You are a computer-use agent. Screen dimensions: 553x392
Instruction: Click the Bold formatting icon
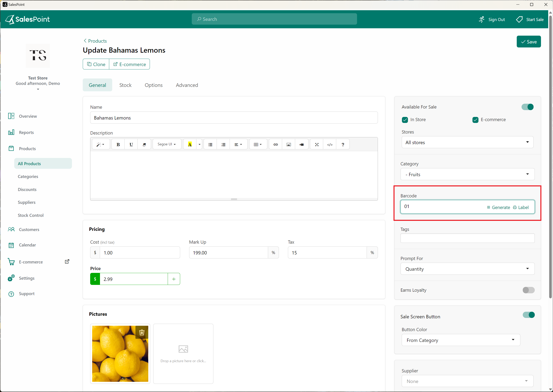pos(118,144)
